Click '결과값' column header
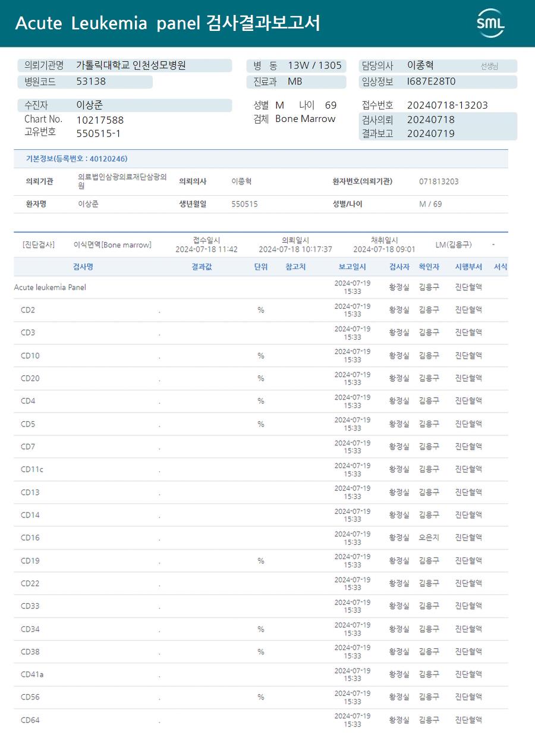This screenshot has height=756, width=535. coord(202,267)
